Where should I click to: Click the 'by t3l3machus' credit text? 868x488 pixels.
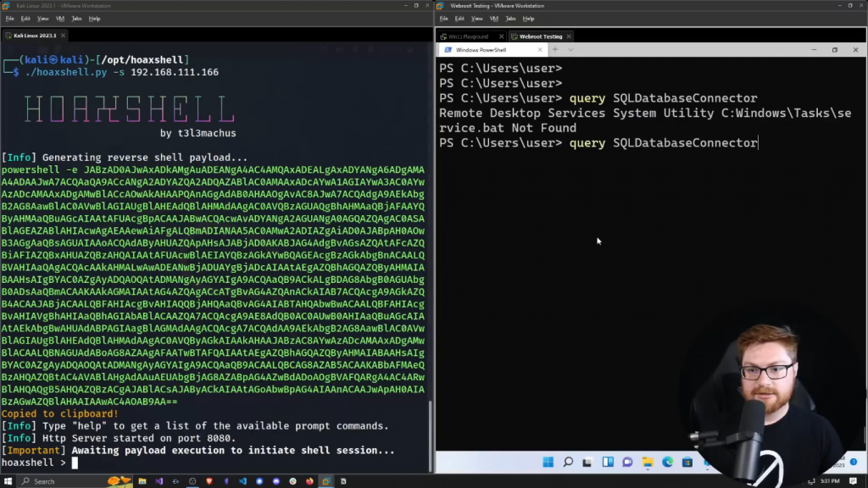[198, 133]
